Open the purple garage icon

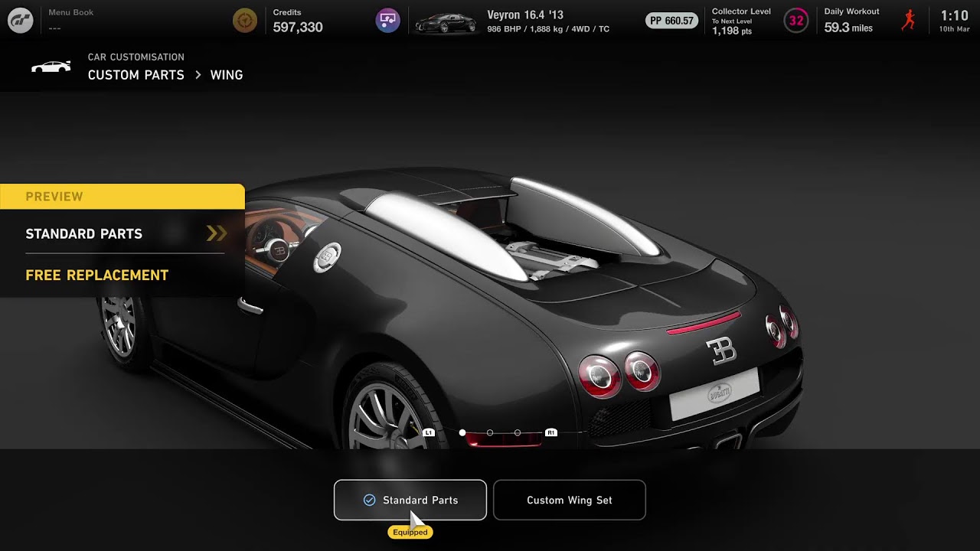coord(388,21)
